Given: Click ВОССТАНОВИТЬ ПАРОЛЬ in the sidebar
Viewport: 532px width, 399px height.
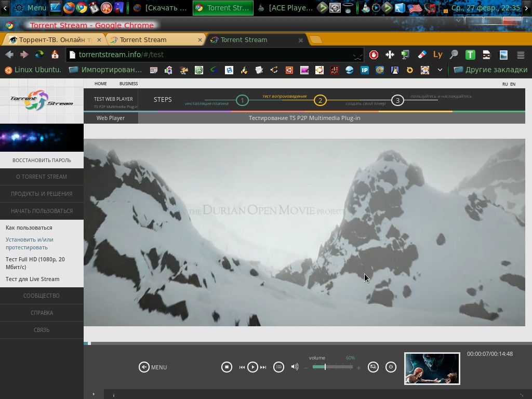Looking at the screenshot, I should pyautogui.click(x=42, y=160).
